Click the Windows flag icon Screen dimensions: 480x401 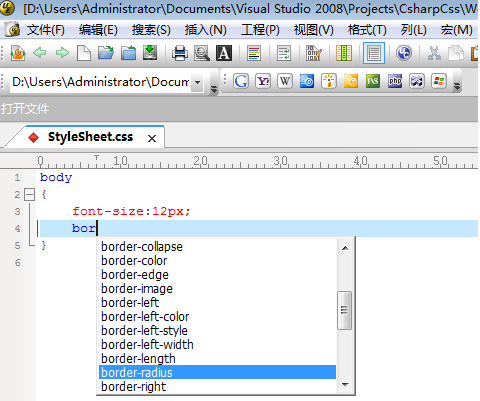439,81
